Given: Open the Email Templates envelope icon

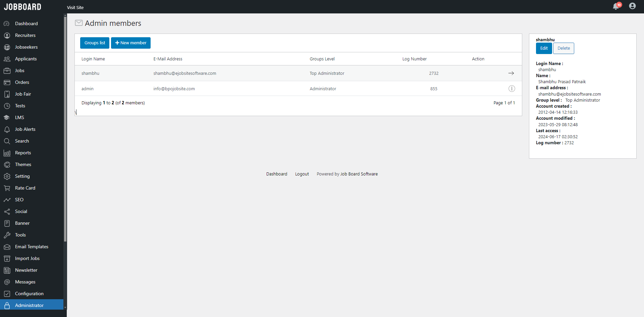Looking at the screenshot, I should coord(7,247).
